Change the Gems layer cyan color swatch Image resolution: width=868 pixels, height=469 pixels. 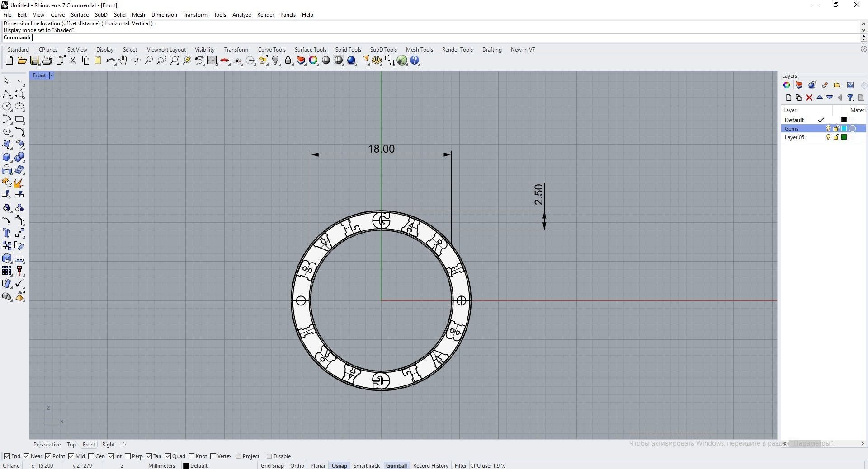[x=844, y=129]
